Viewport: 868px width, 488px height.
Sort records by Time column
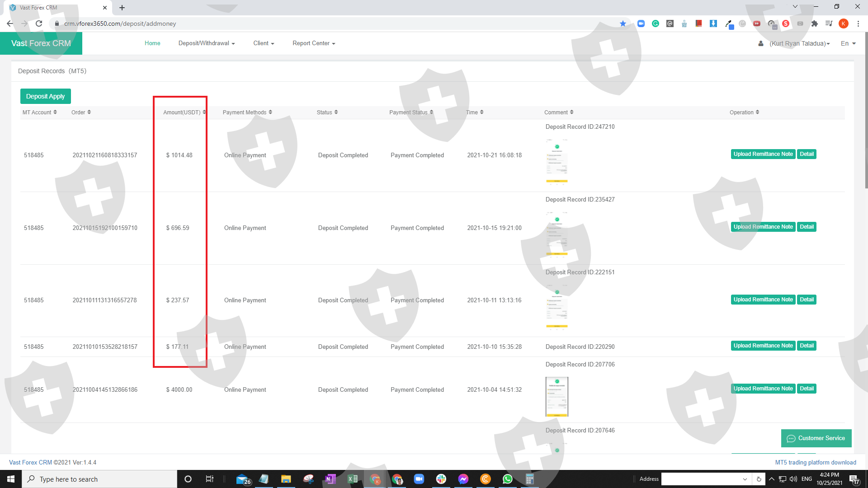tap(475, 113)
